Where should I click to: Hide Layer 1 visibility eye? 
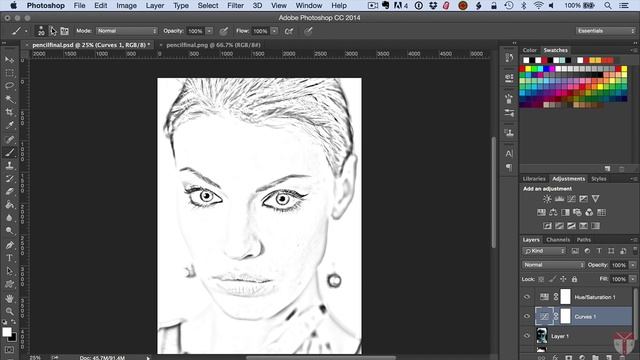click(x=527, y=336)
